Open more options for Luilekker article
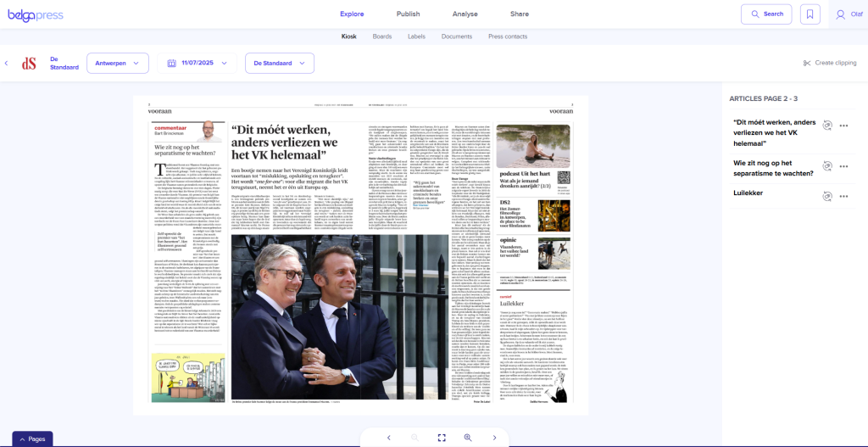The image size is (868, 447). coord(843,196)
